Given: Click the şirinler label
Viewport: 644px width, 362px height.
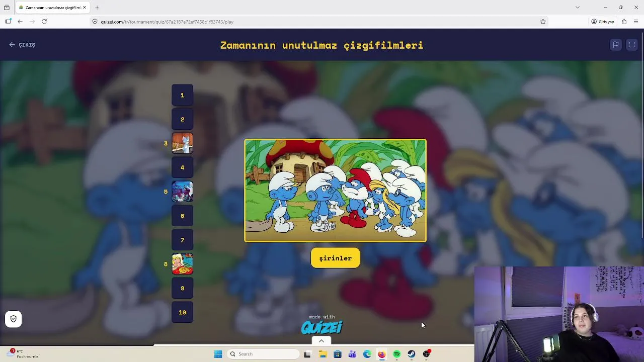Looking at the screenshot, I should [x=335, y=258].
